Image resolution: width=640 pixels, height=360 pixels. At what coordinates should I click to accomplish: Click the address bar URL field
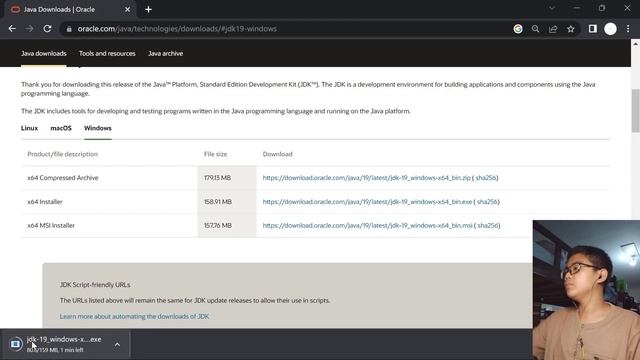point(286,29)
